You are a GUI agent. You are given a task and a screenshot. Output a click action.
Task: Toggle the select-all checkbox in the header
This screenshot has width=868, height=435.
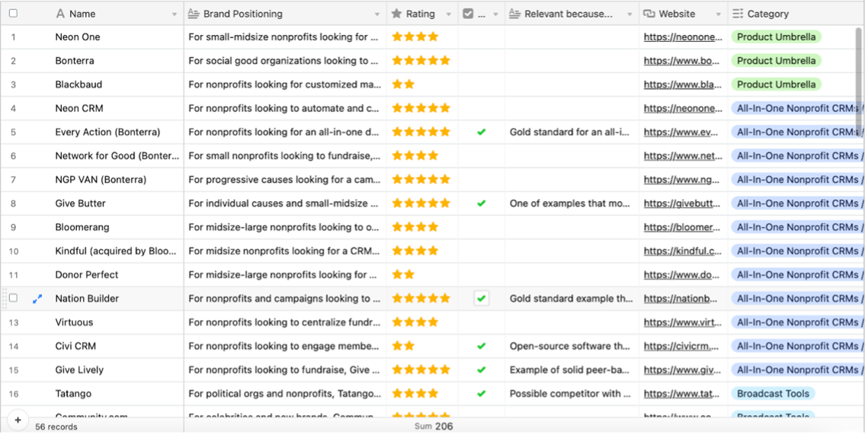point(13,13)
